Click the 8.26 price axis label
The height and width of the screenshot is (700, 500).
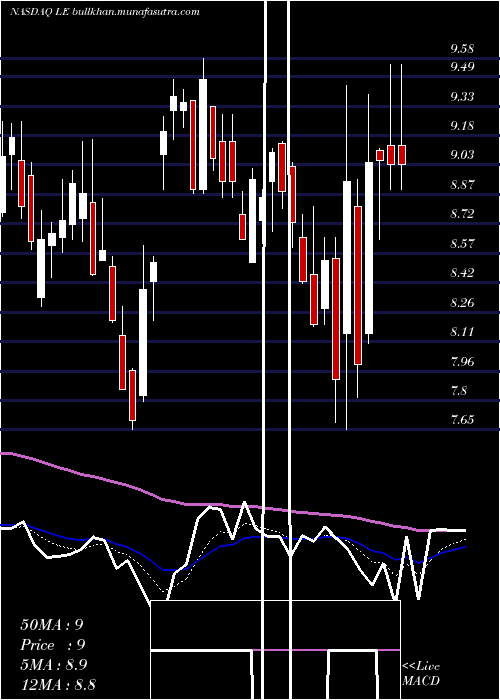[462, 302]
